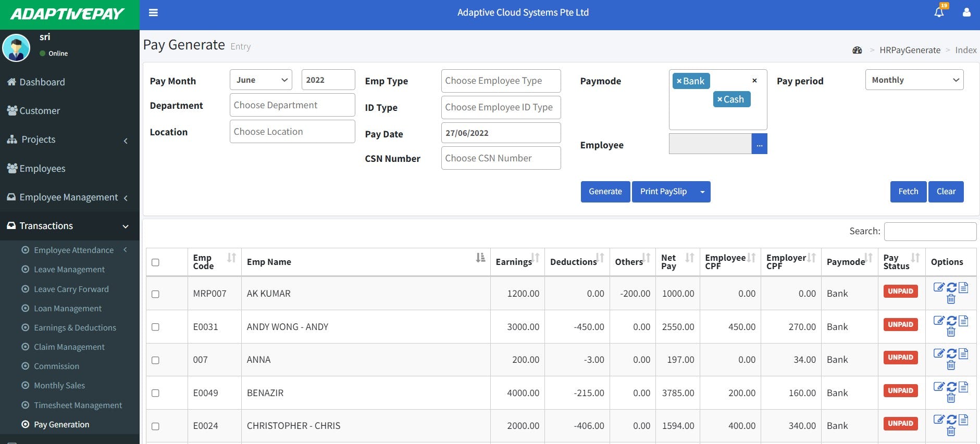View payslip document for BENAZIR
This screenshot has height=444, width=980.
point(963,386)
